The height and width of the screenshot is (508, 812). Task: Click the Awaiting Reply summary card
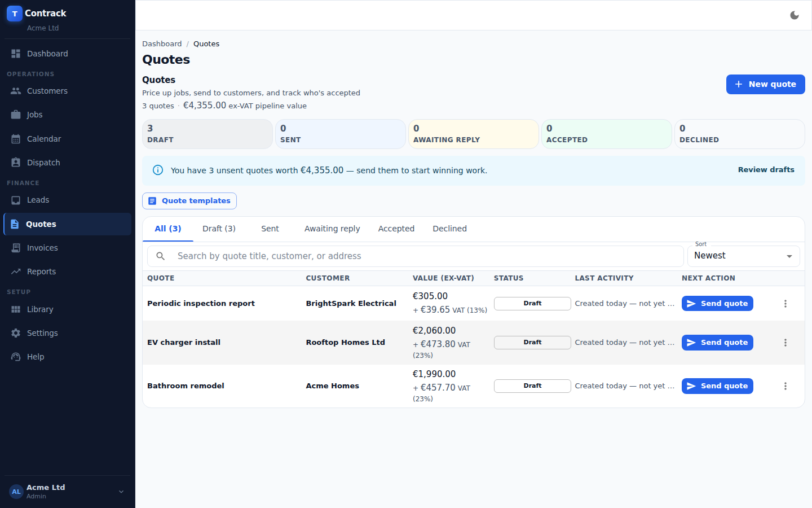click(x=474, y=134)
